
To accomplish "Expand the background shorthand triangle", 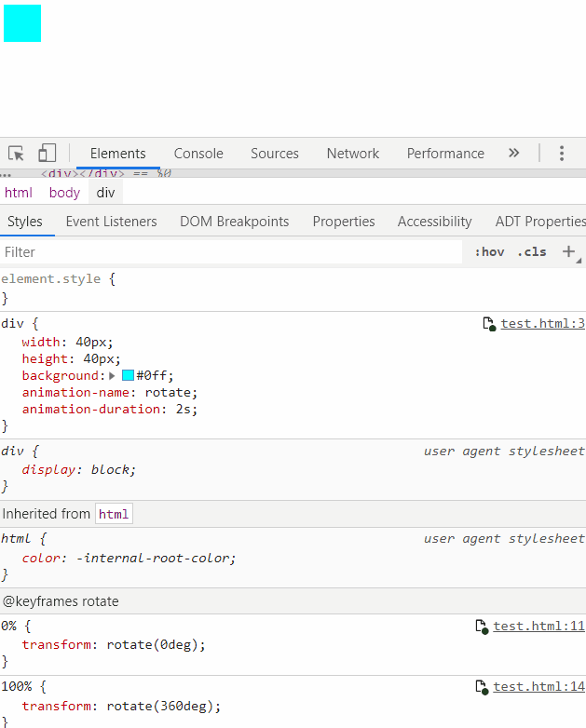I will pyautogui.click(x=112, y=375).
